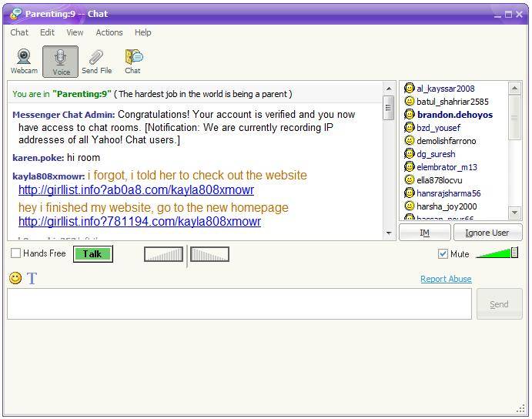Viewport: 532px width, 419px height.
Task: Open the Edit menu
Action: coord(47,32)
